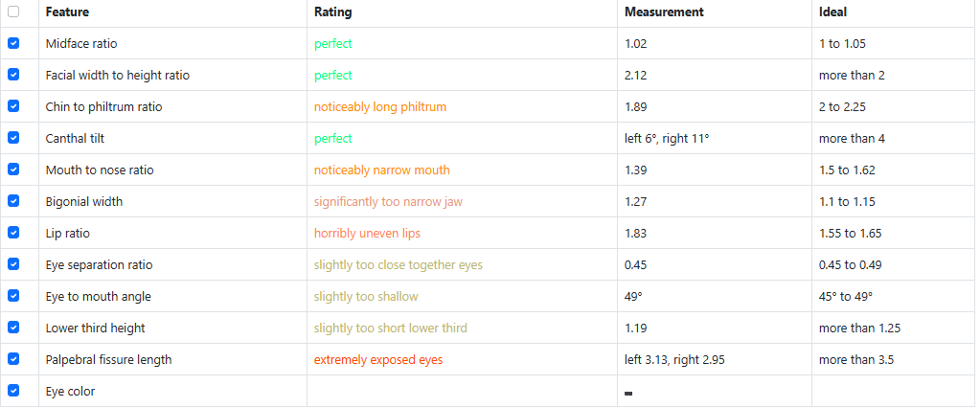Click the Rating column header

(x=332, y=12)
